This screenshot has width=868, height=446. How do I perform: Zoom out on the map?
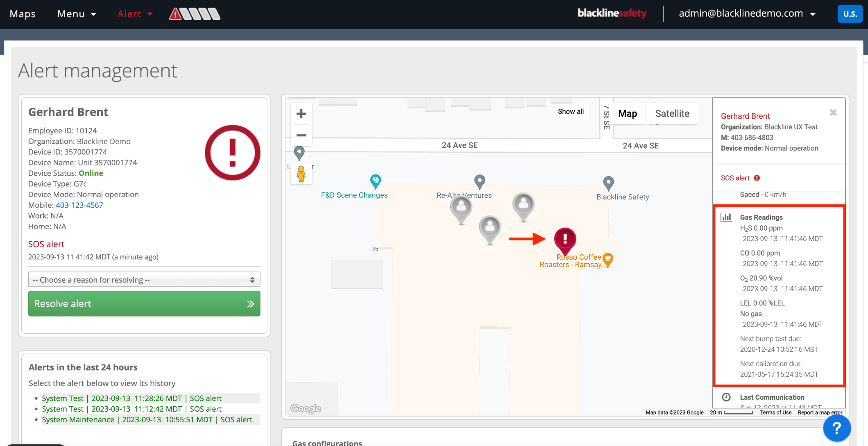click(301, 136)
